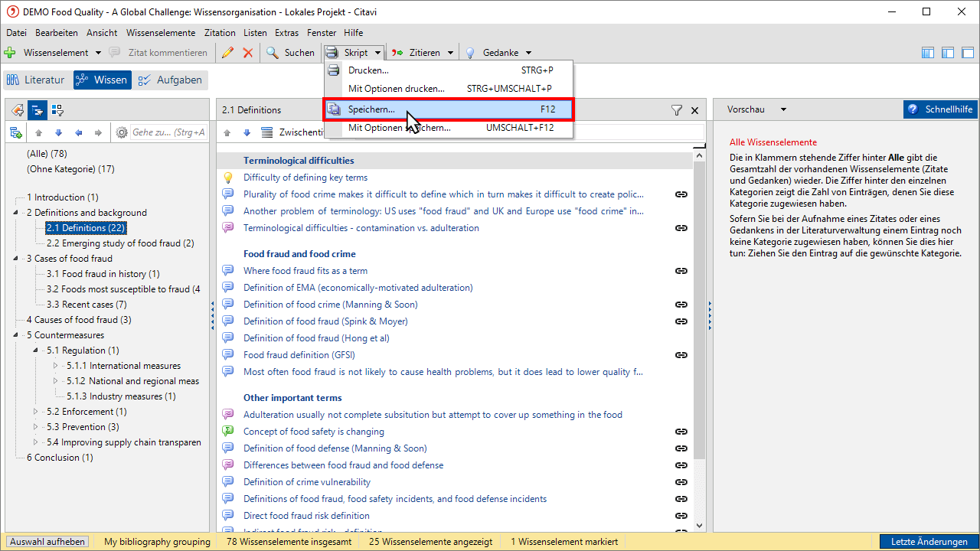
Task: Open the Gedanke dropdown arrow
Action: click(x=528, y=53)
